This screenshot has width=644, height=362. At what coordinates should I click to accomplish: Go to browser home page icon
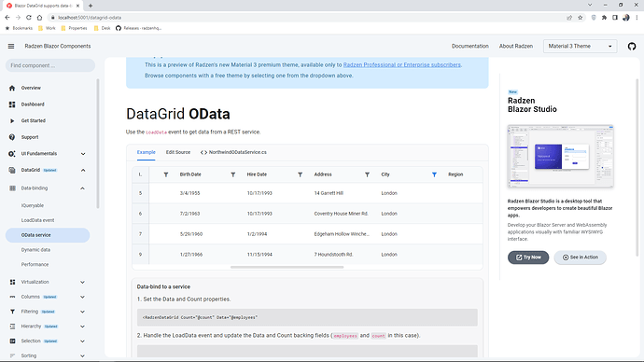pyautogui.click(x=39, y=17)
